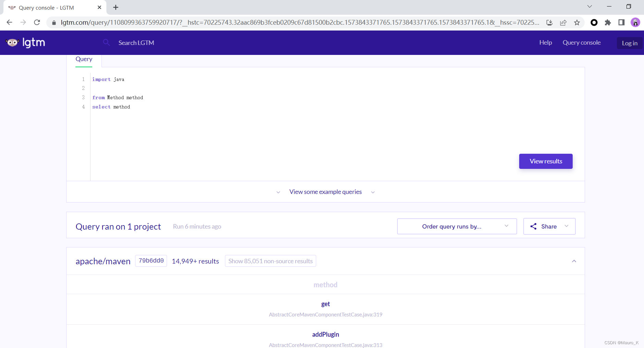Toggle the browser side panel
The height and width of the screenshot is (348, 644).
click(x=621, y=23)
